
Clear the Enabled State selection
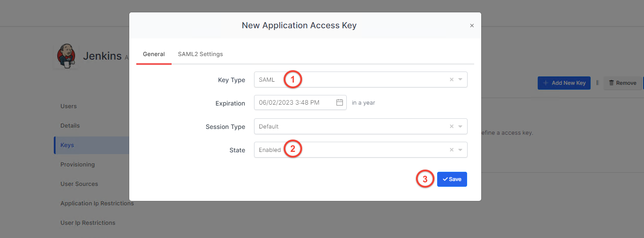(x=451, y=150)
